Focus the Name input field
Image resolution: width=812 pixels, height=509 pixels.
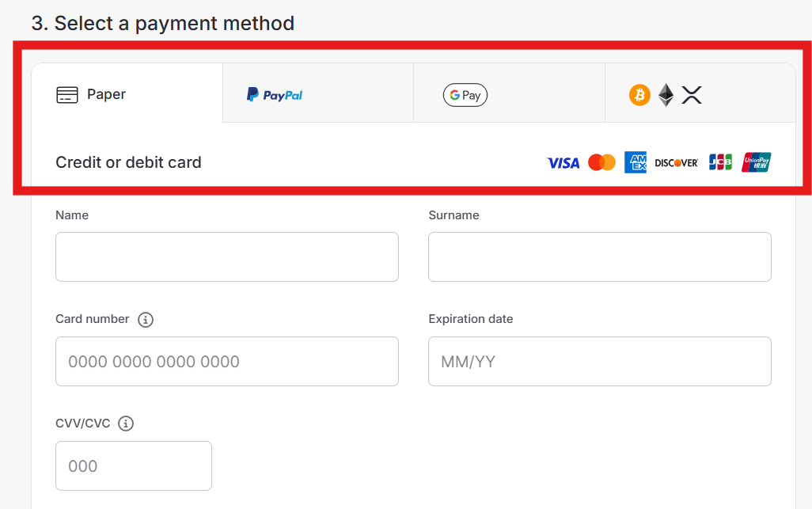coord(227,256)
